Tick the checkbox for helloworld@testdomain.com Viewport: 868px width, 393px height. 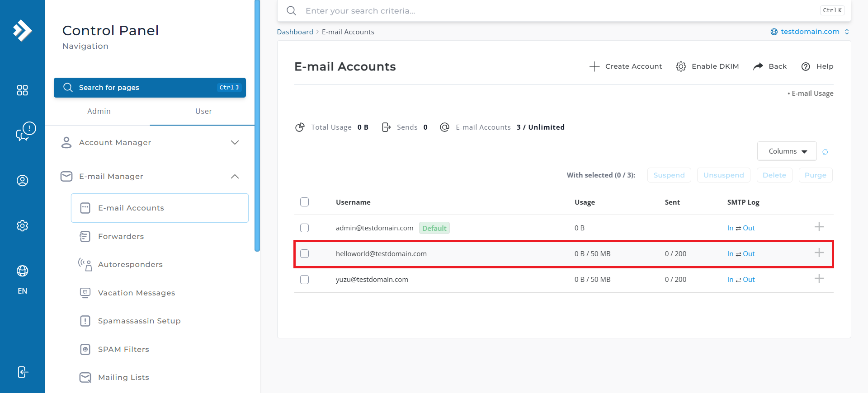click(x=305, y=254)
